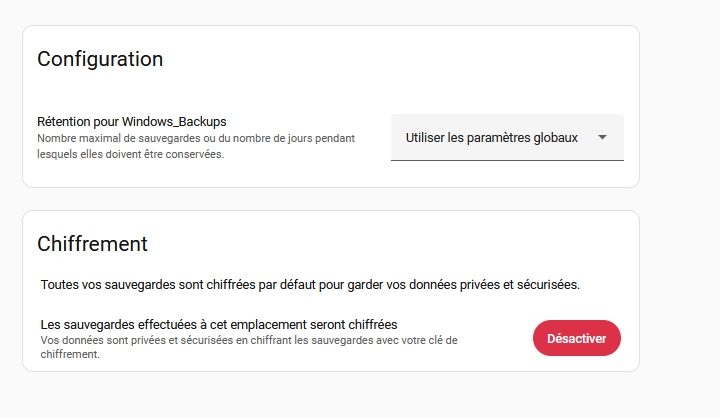
Task: Click the gray area right of the Configuration card
Action: coord(680,106)
